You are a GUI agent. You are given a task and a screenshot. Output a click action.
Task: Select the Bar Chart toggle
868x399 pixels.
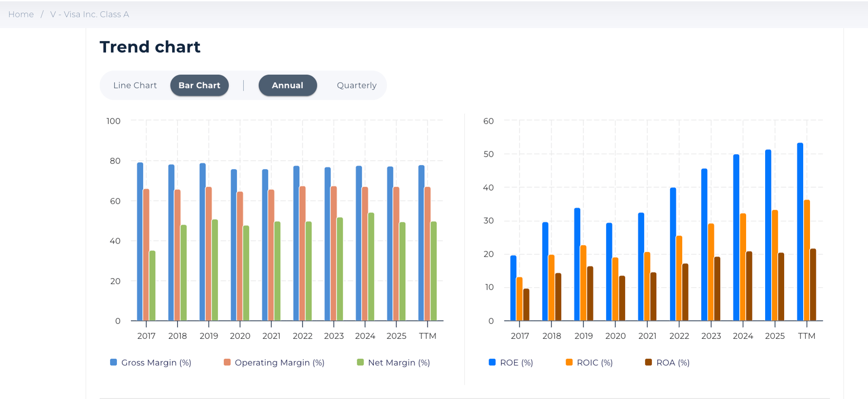(199, 86)
